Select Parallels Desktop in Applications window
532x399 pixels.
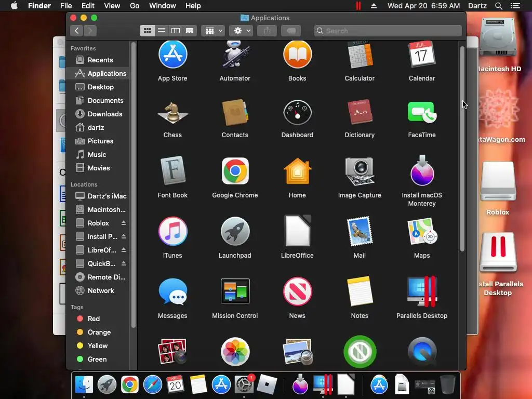coord(422,291)
